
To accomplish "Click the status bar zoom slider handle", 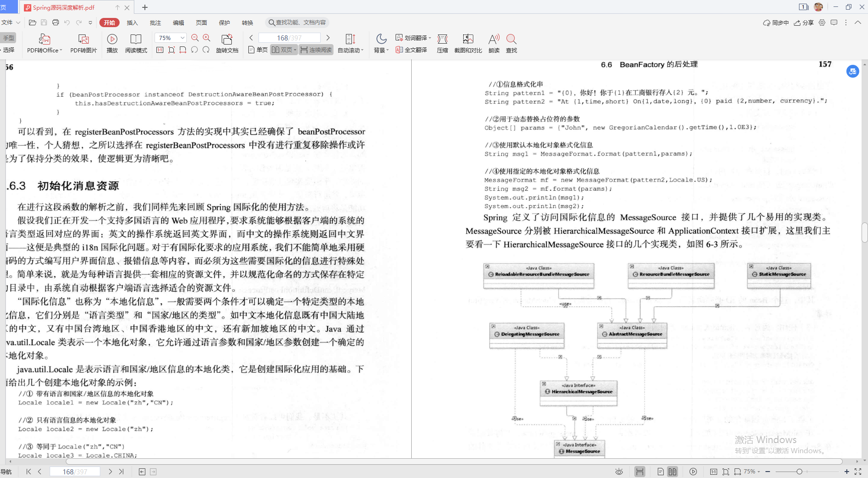I will [799, 472].
